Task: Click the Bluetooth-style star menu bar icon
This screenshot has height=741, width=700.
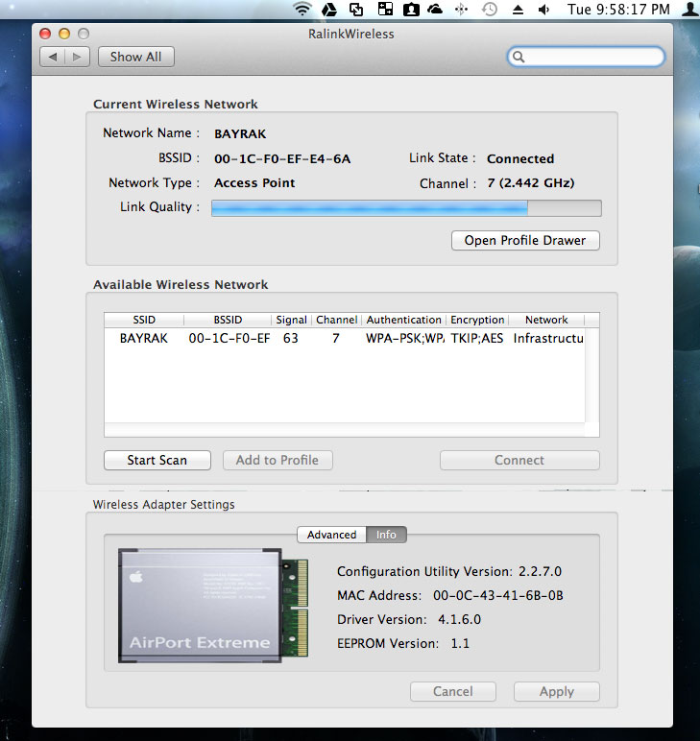Action: [461, 10]
